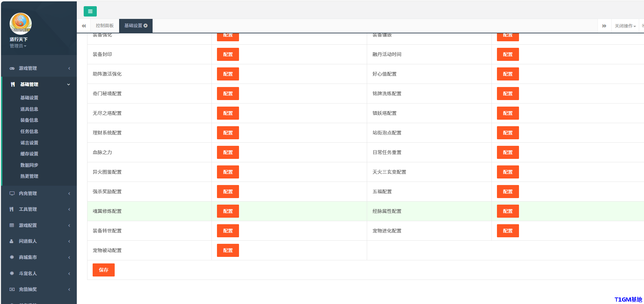
Task: Click 配置 for 魂翼修炼配置
Action: (228, 211)
